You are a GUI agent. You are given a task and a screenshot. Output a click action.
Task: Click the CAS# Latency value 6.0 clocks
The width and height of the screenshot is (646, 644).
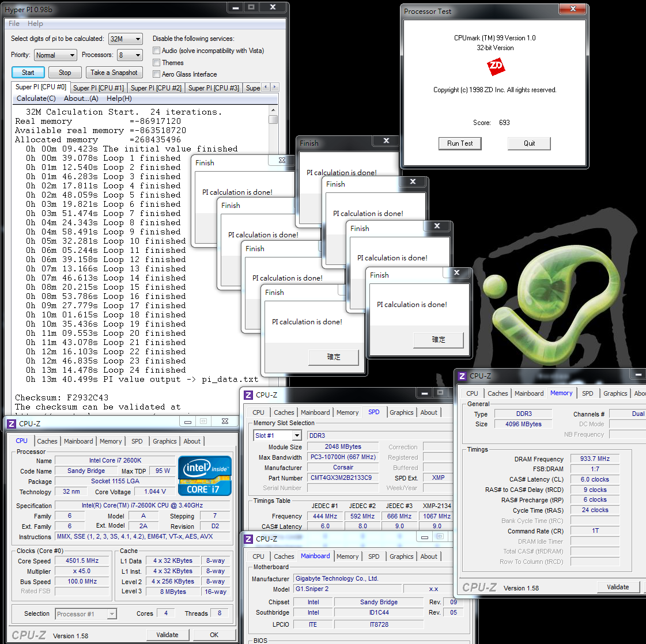point(595,479)
